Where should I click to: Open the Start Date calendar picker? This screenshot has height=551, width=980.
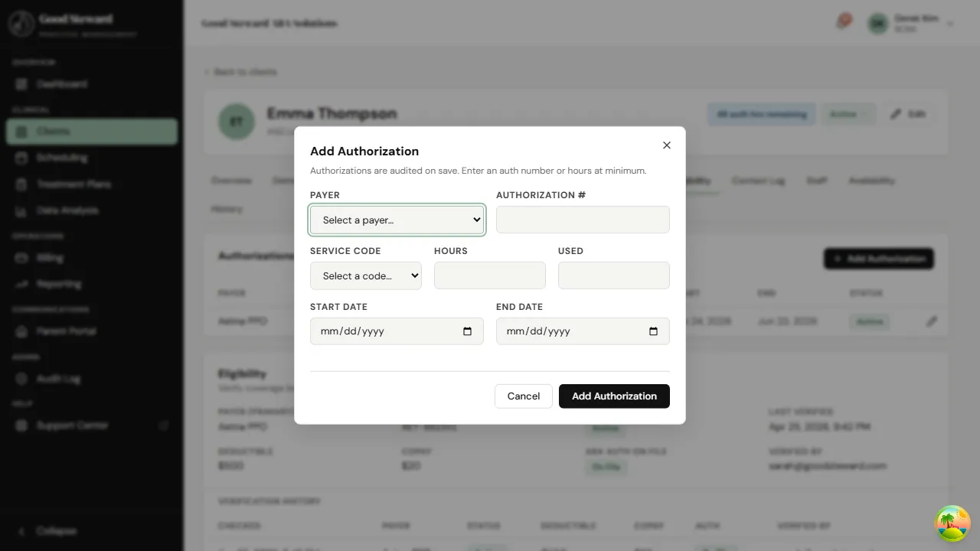pyautogui.click(x=467, y=331)
